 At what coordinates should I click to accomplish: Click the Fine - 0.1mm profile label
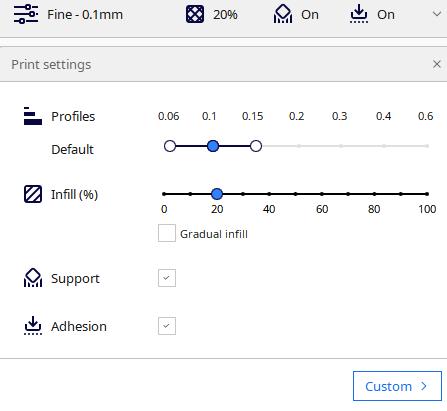(x=85, y=15)
